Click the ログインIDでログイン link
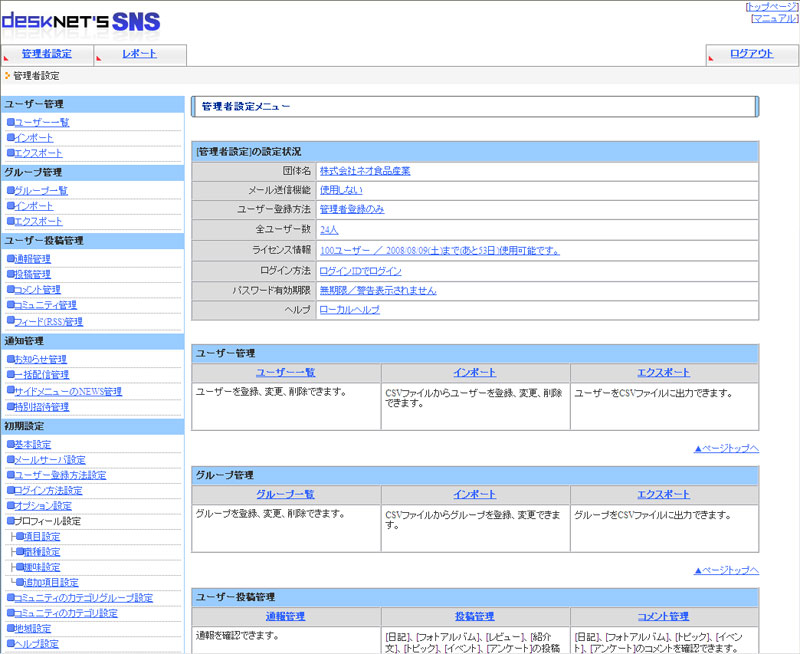The width and height of the screenshot is (800, 654). 361,271
